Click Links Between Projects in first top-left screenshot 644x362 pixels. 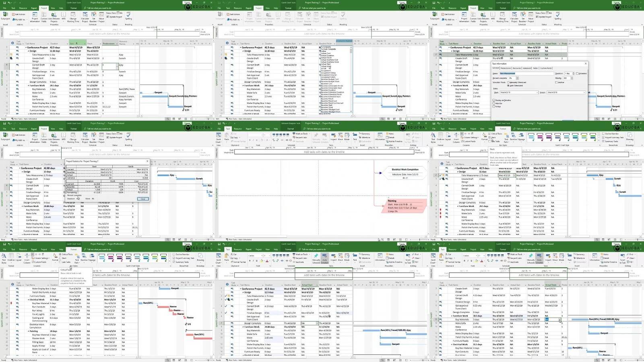click(x=54, y=16)
